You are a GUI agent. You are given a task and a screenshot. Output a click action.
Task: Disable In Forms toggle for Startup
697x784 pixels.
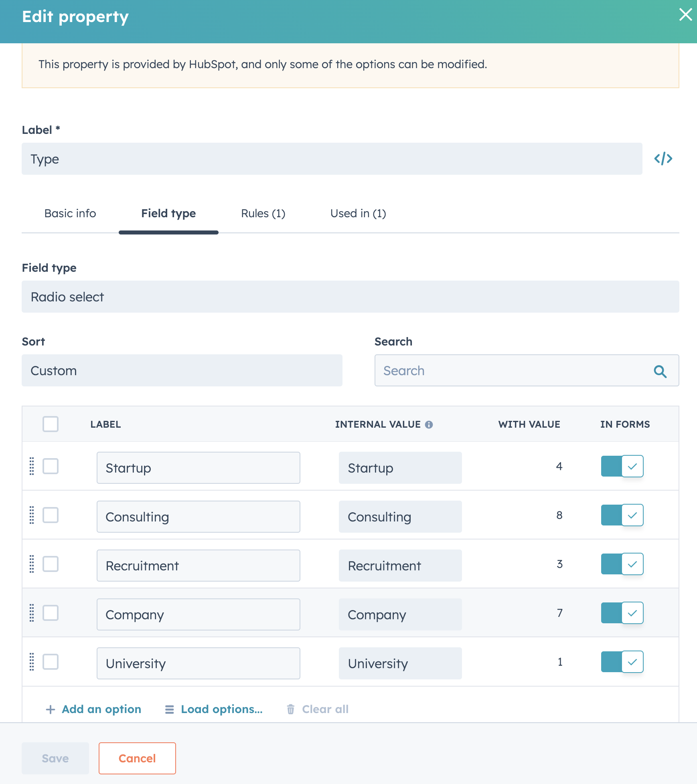(x=622, y=466)
